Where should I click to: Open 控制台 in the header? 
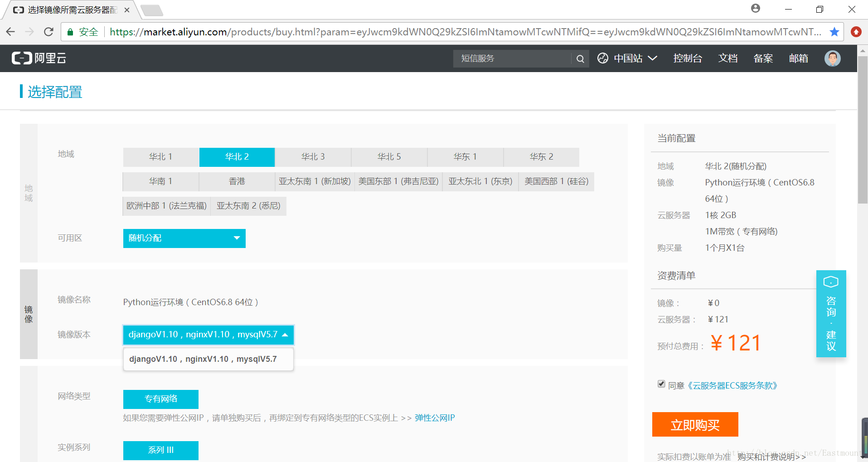(x=688, y=58)
